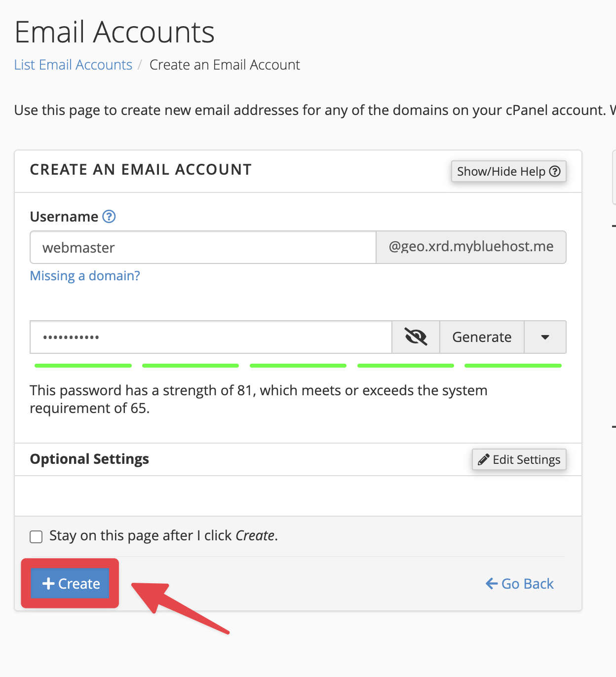Click the Generate password button
The height and width of the screenshot is (677, 616).
pyautogui.click(x=482, y=337)
